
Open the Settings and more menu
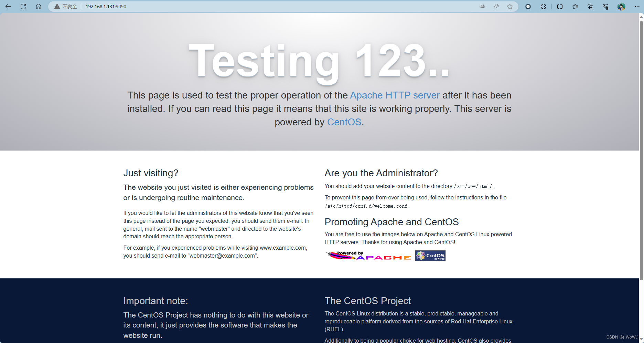(637, 7)
